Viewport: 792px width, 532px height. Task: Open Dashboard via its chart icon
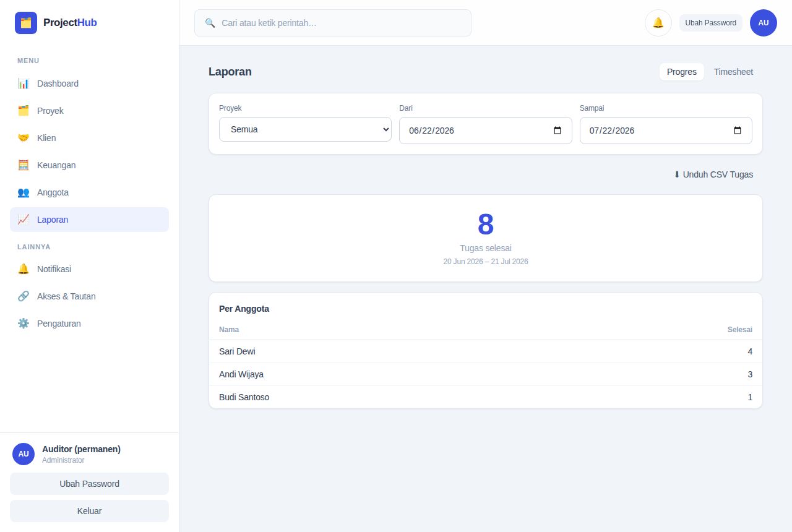24,84
